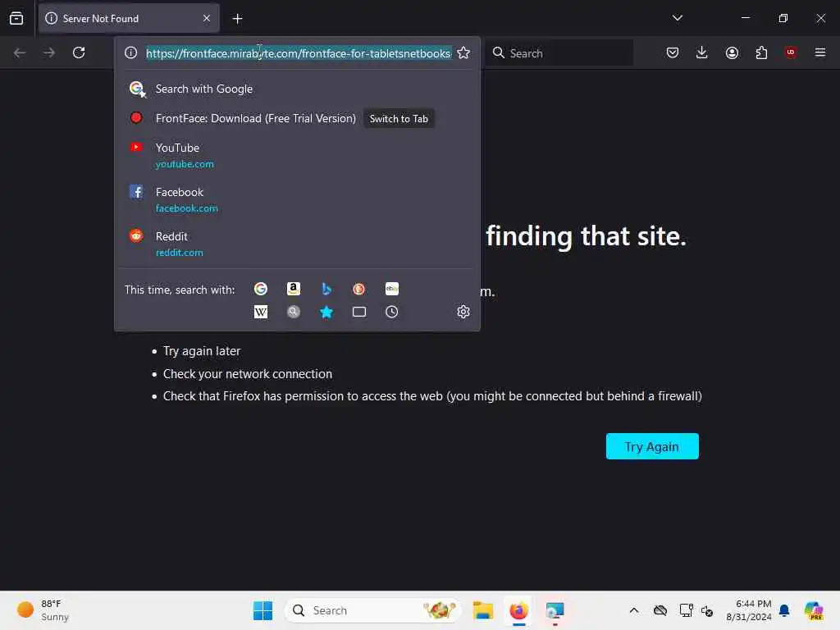Viewport: 840px width, 630px height.
Task: Search this time with DuckDuckGo
Action: 359,290
